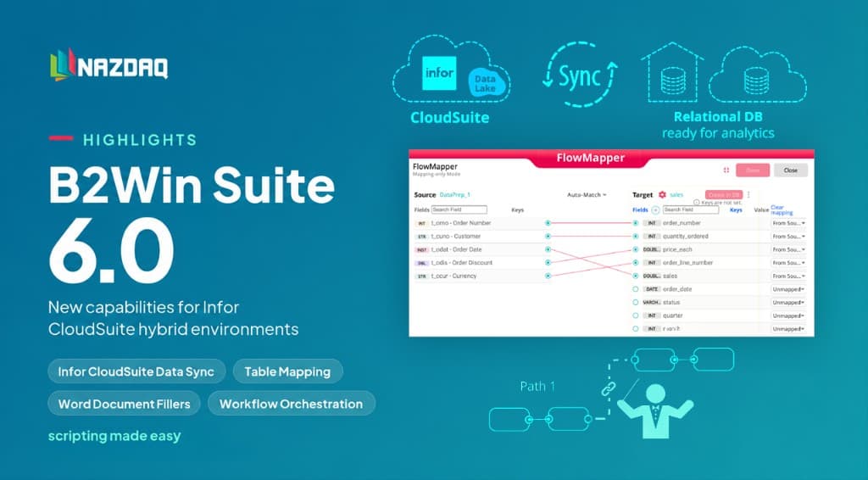Click the Sync arrows icon

(x=580, y=75)
